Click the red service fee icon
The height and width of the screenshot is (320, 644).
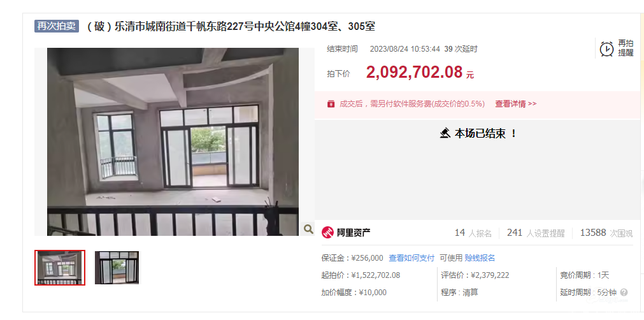pos(331,104)
